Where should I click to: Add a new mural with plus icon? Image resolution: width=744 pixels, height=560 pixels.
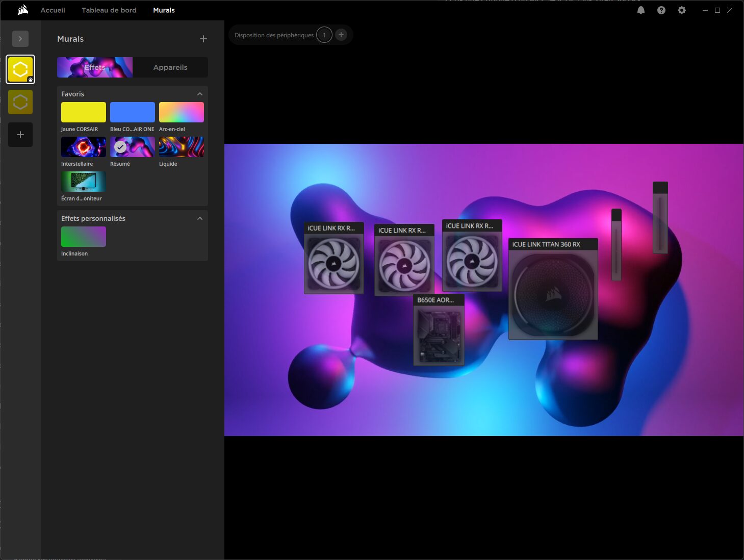click(x=203, y=39)
